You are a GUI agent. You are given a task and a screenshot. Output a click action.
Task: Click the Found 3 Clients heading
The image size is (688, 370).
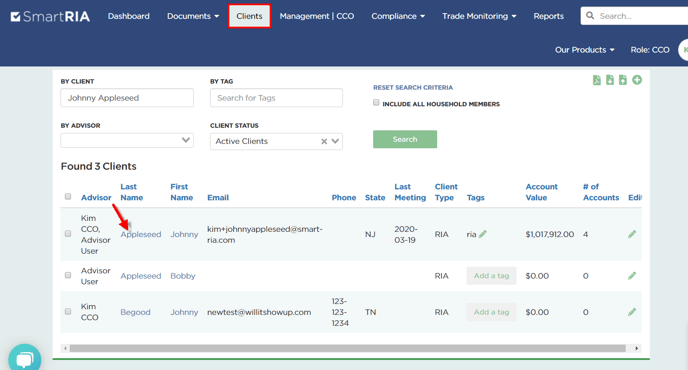(x=99, y=166)
